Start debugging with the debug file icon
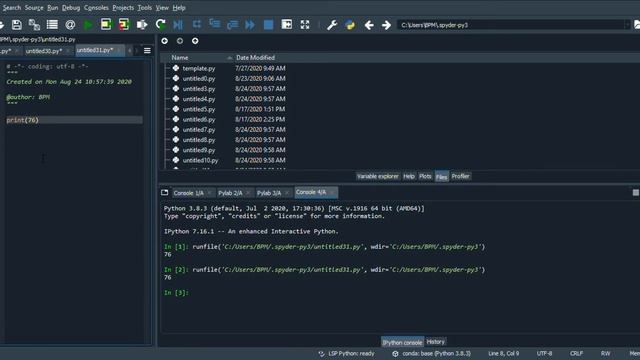 coord(178,25)
